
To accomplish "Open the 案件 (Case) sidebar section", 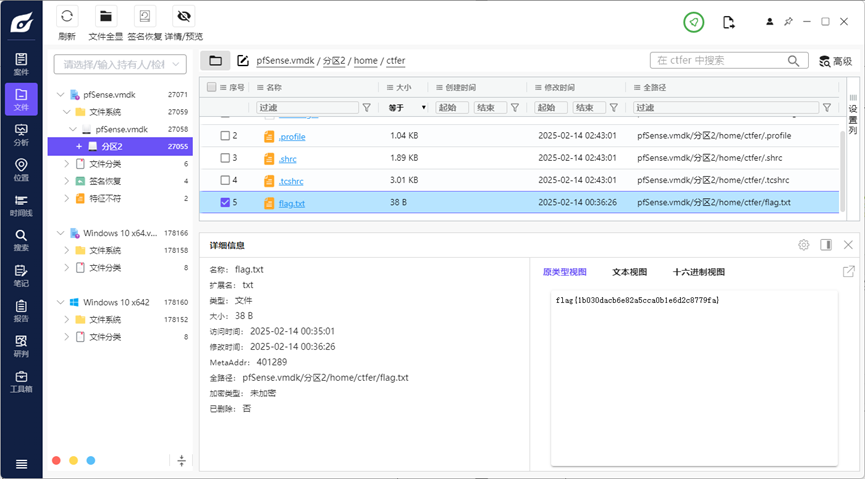I will point(21,64).
